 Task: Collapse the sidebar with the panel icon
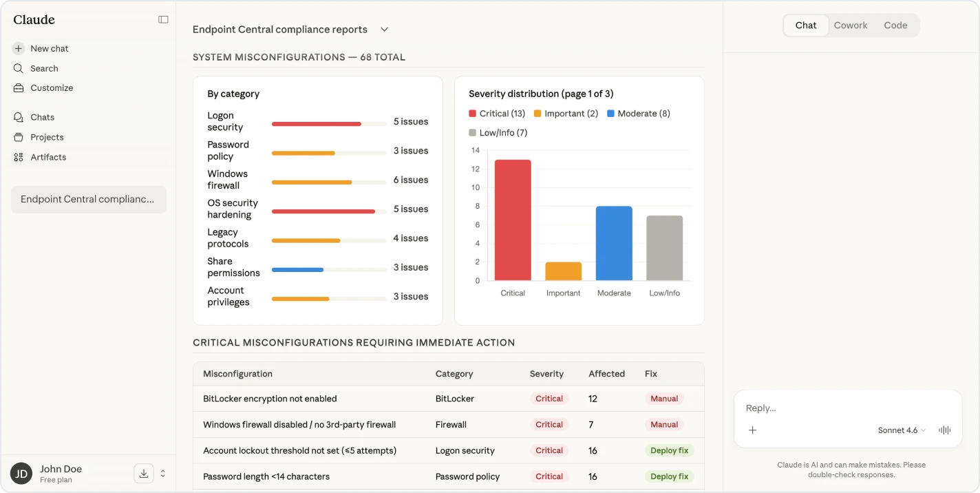click(x=163, y=19)
